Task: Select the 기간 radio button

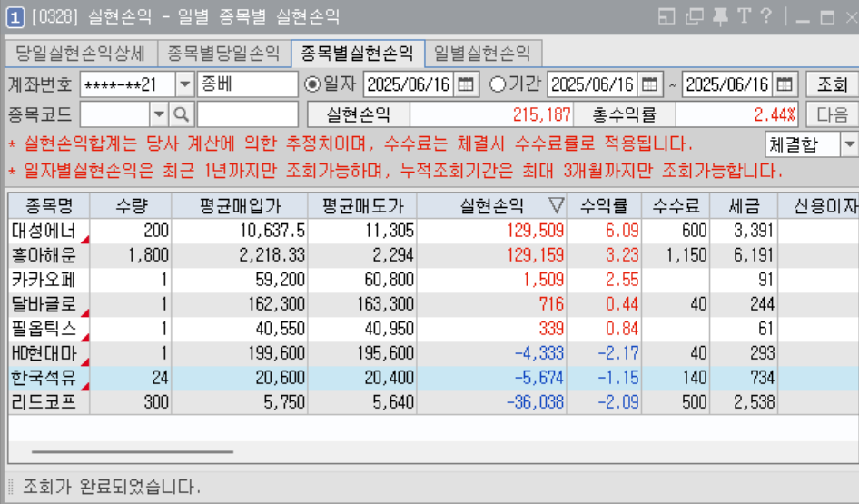Action: [x=498, y=84]
